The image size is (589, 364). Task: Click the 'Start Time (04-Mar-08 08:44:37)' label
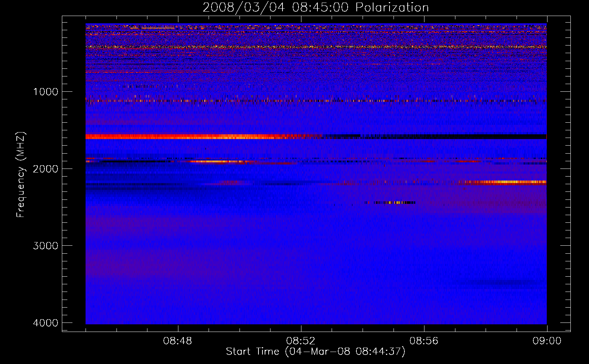[316, 352]
